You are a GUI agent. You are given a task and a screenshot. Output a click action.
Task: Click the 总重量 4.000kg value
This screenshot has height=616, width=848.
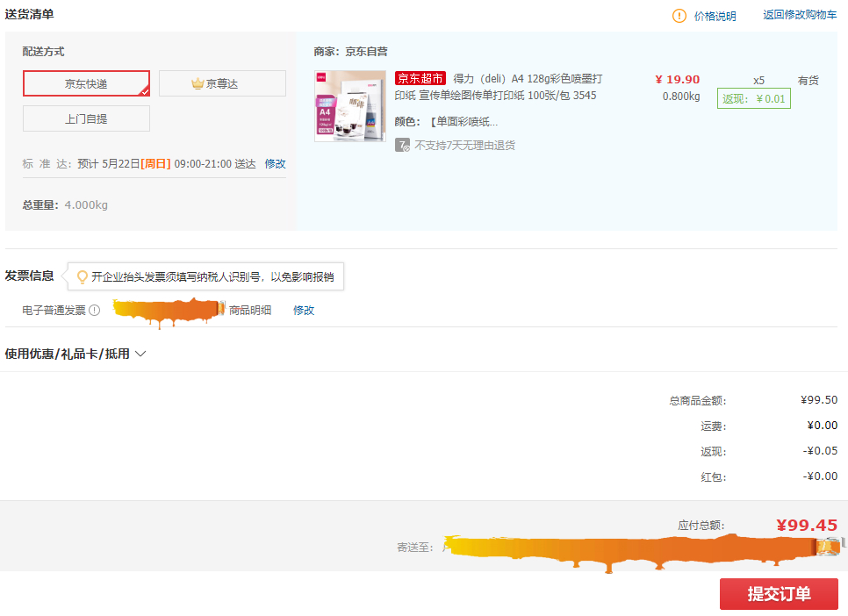coord(86,205)
